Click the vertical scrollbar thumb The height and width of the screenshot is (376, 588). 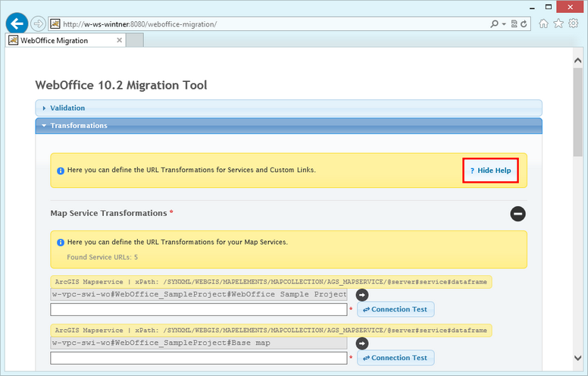coord(578,112)
